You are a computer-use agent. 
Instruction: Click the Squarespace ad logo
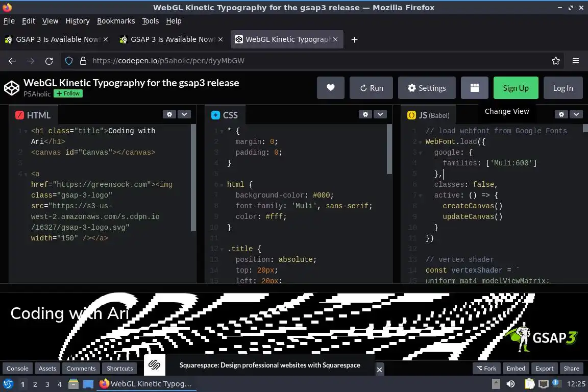point(155,364)
